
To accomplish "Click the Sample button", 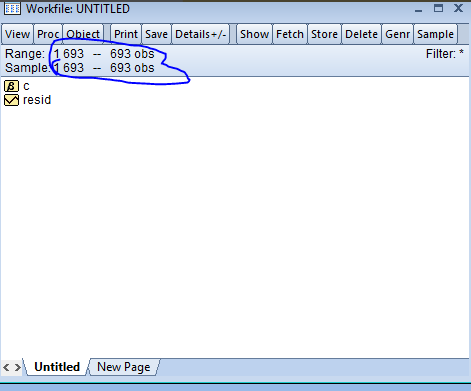I will [435, 34].
